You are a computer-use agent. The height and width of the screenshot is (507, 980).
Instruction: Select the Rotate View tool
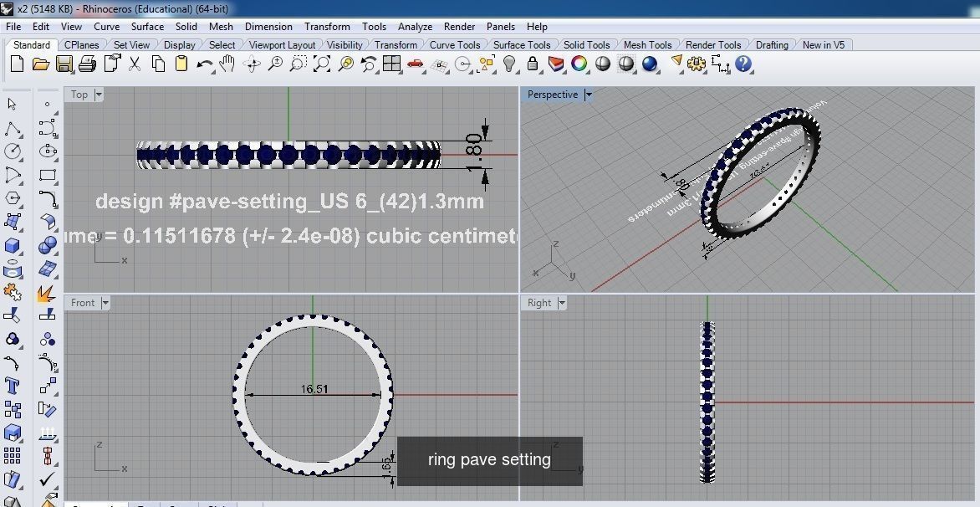(252, 64)
